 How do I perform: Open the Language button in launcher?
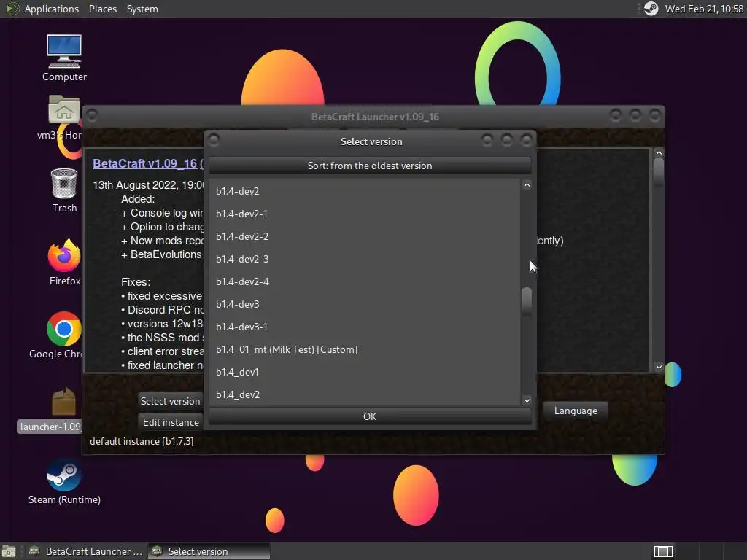pos(576,411)
